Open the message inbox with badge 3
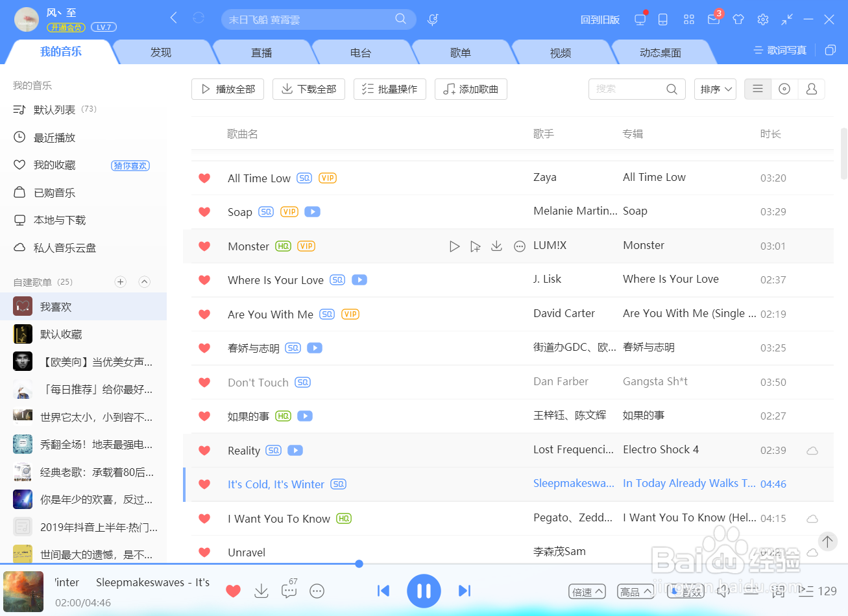This screenshot has width=848, height=616. coord(714,18)
